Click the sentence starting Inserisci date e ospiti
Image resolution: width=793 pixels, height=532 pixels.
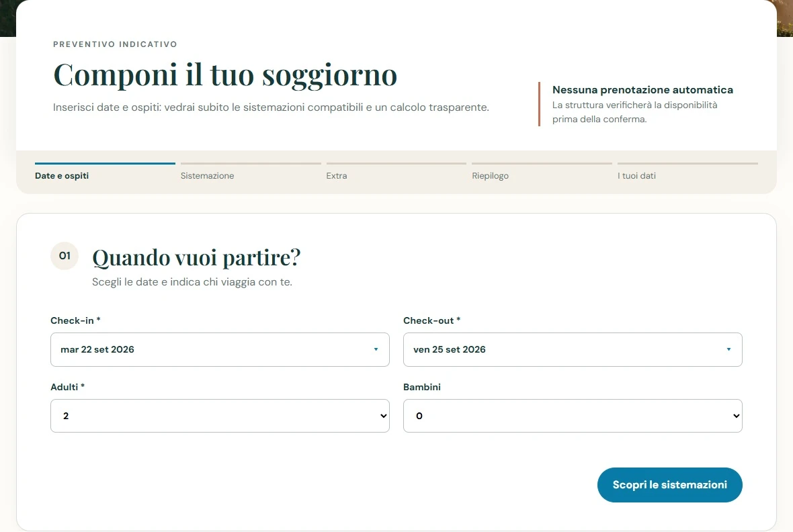coord(271,107)
